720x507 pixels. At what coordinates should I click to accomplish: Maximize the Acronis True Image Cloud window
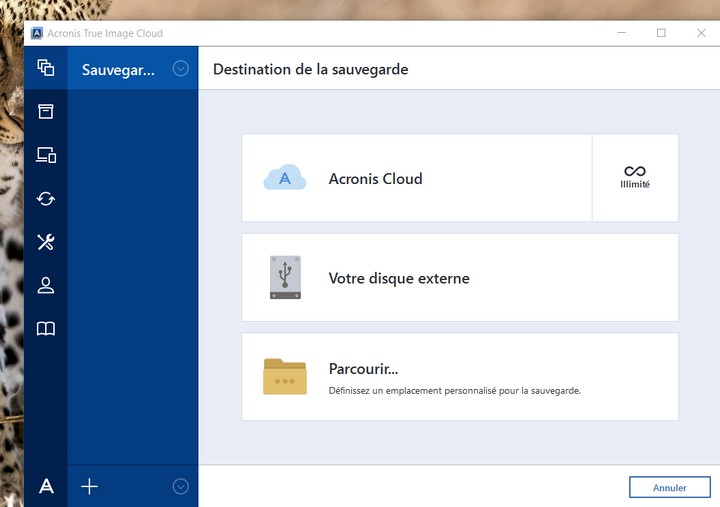click(661, 33)
